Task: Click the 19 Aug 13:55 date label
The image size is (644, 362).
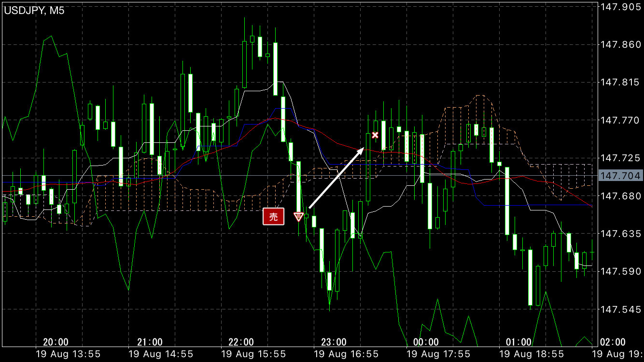Action: pyautogui.click(x=68, y=354)
